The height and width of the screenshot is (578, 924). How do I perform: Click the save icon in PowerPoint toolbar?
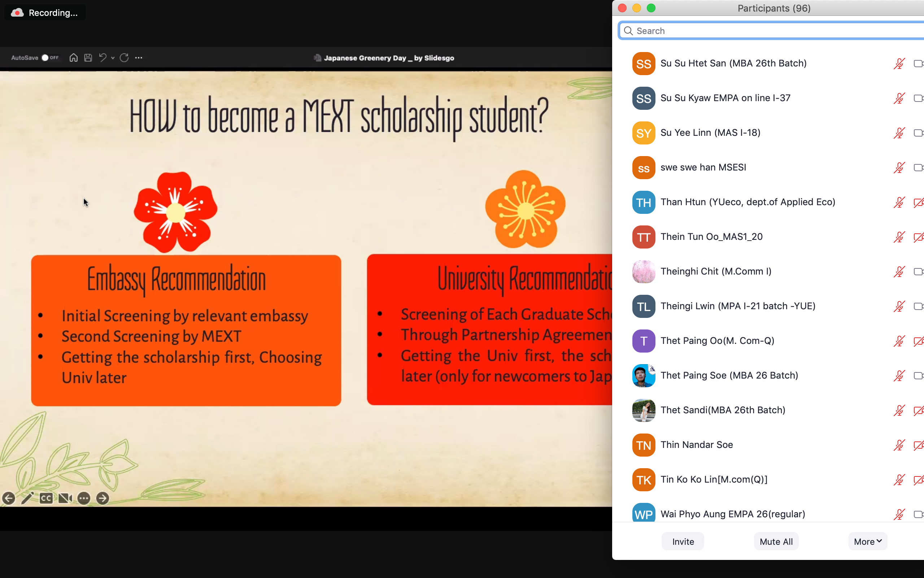[88, 58]
